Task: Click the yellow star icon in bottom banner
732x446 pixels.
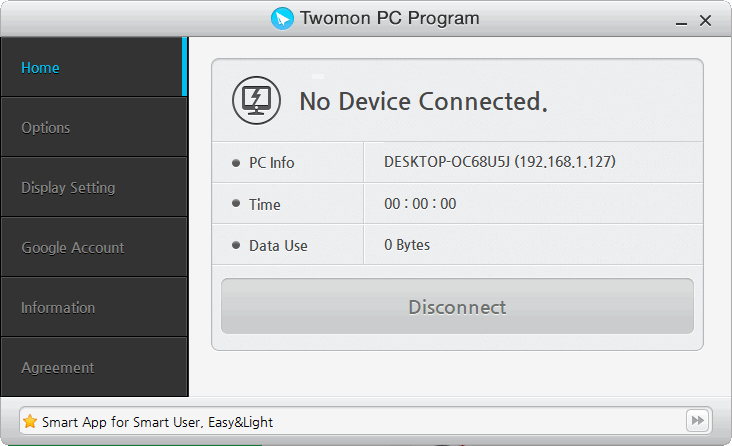Action: coord(30,421)
